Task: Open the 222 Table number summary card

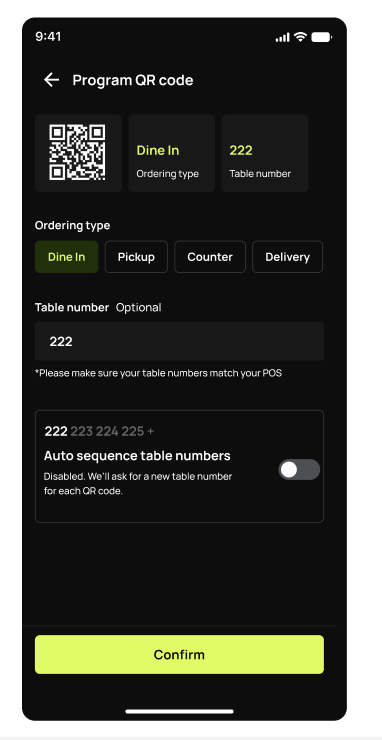Action: click(x=265, y=153)
